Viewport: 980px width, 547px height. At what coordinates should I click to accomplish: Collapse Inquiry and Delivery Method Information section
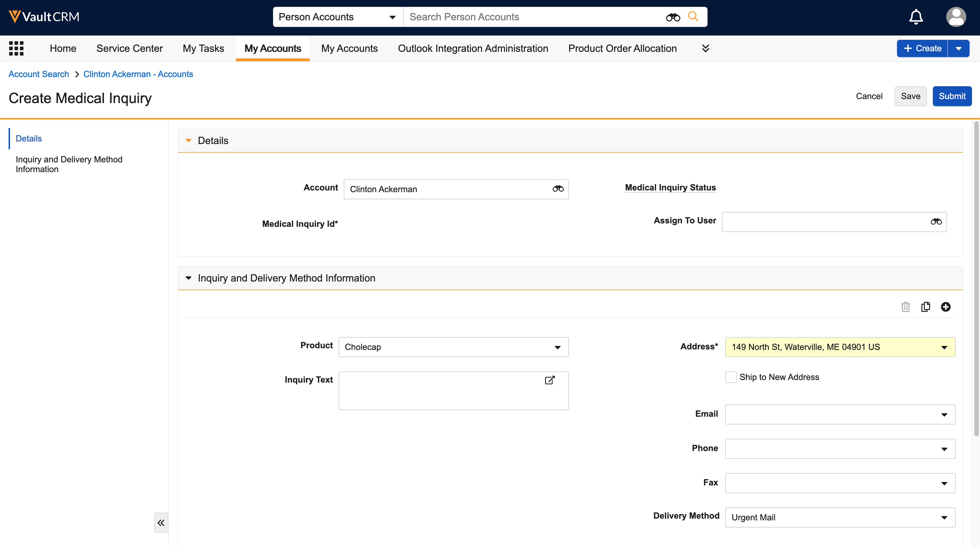tap(188, 278)
